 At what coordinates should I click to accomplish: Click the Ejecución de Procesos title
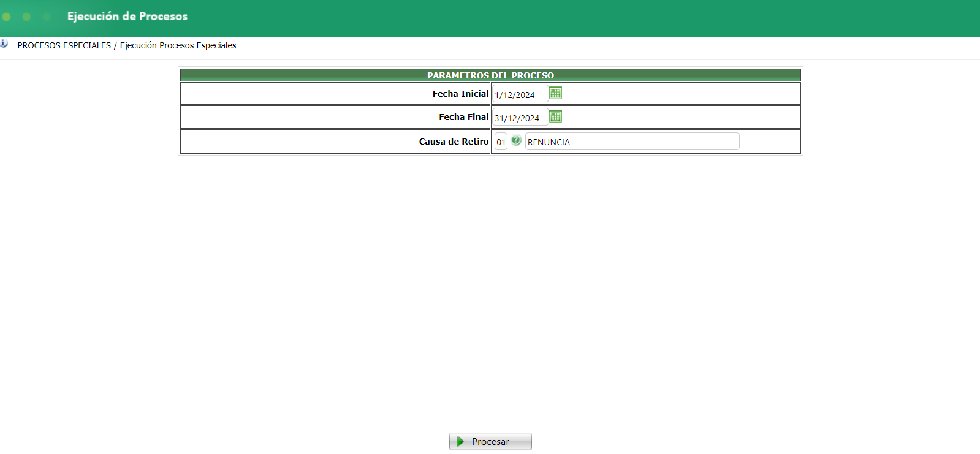[127, 17]
